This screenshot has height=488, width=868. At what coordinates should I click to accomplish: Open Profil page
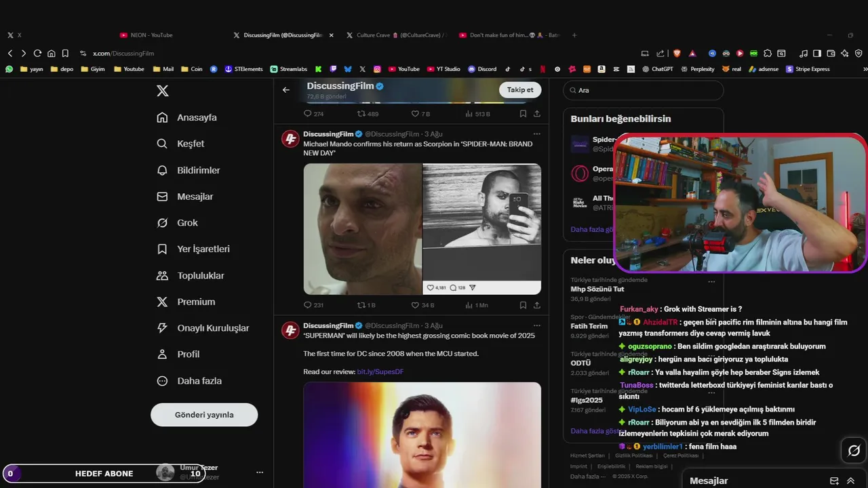tap(178, 354)
